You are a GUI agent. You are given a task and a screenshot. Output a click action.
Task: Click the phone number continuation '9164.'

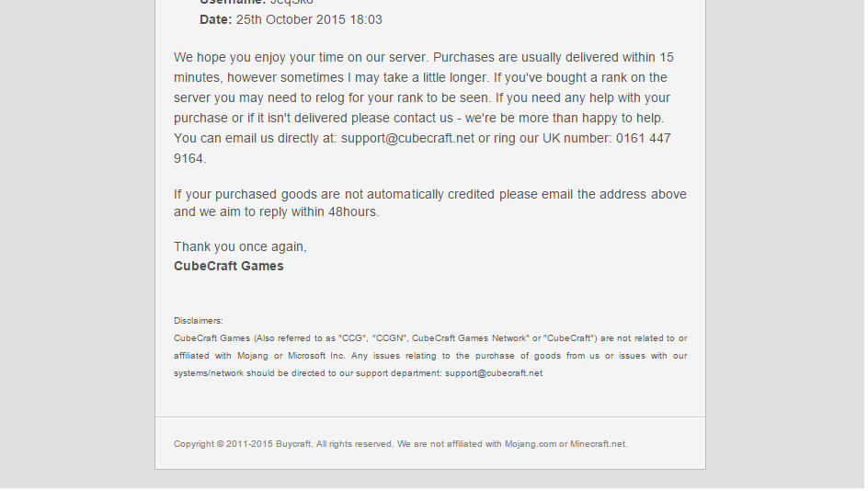coord(189,159)
